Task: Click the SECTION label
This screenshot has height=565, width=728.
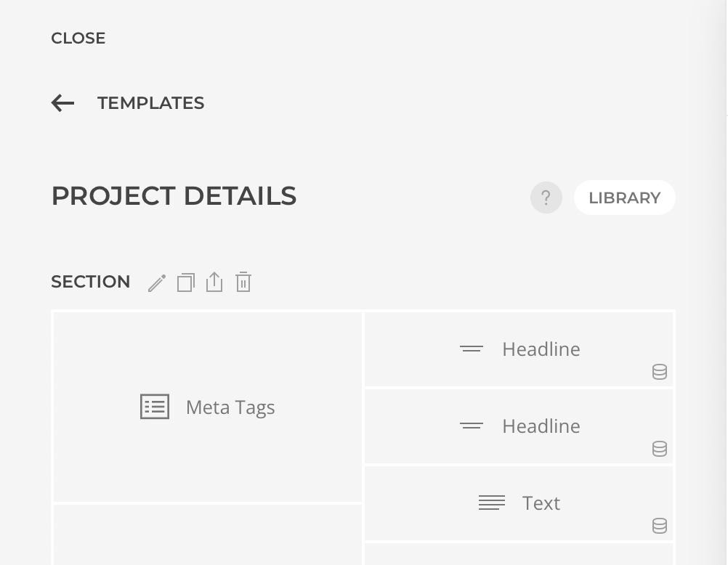Action: click(91, 282)
